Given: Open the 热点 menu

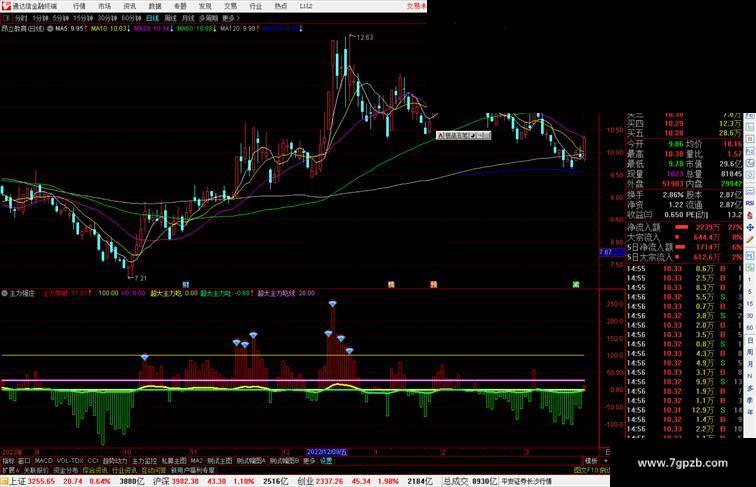Looking at the screenshot, I should pos(281,6).
